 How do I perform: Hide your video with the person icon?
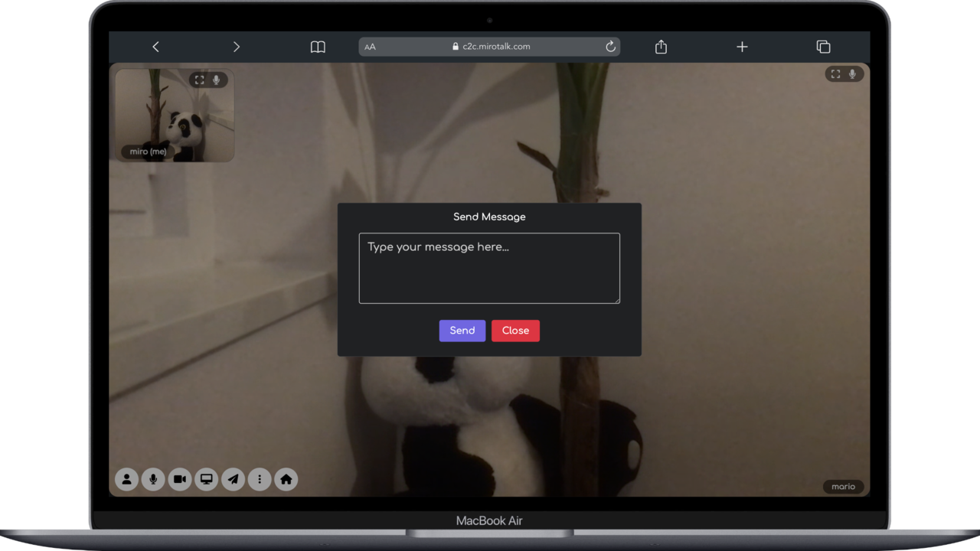point(126,479)
